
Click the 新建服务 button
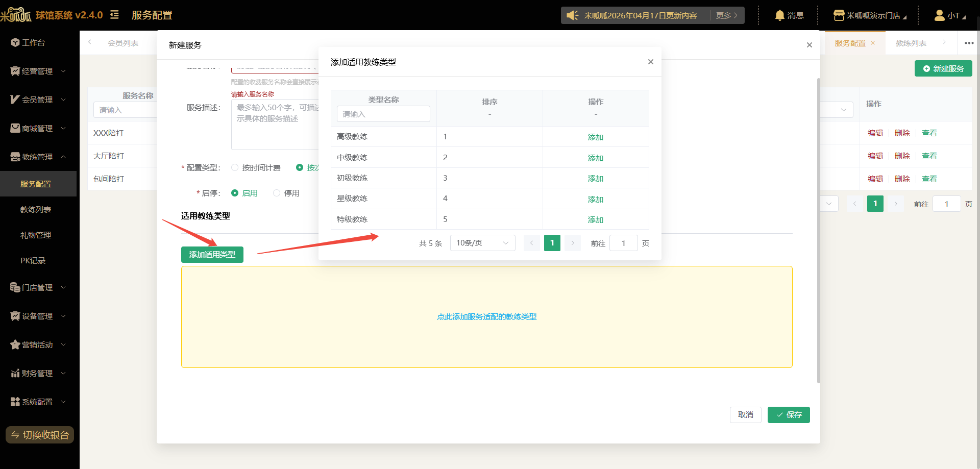pos(943,68)
